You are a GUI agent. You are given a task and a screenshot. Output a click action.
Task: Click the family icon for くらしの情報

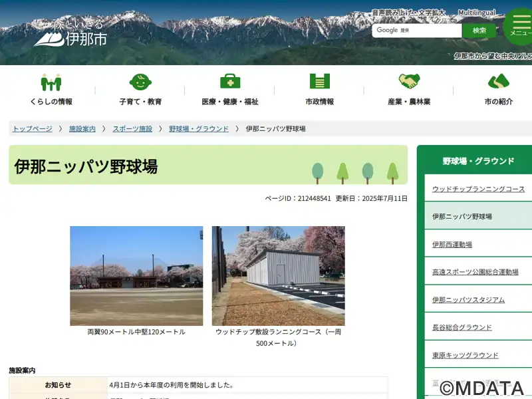pos(51,82)
